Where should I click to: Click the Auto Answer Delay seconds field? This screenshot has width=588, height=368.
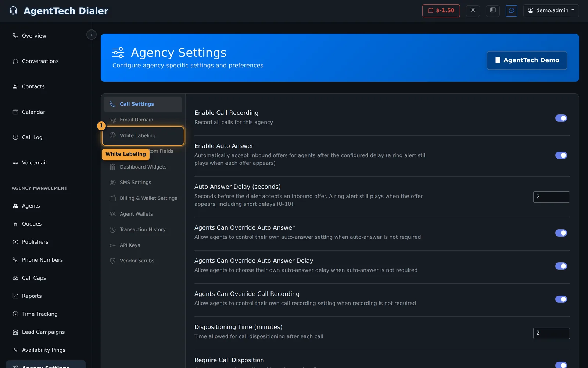pos(551,197)
